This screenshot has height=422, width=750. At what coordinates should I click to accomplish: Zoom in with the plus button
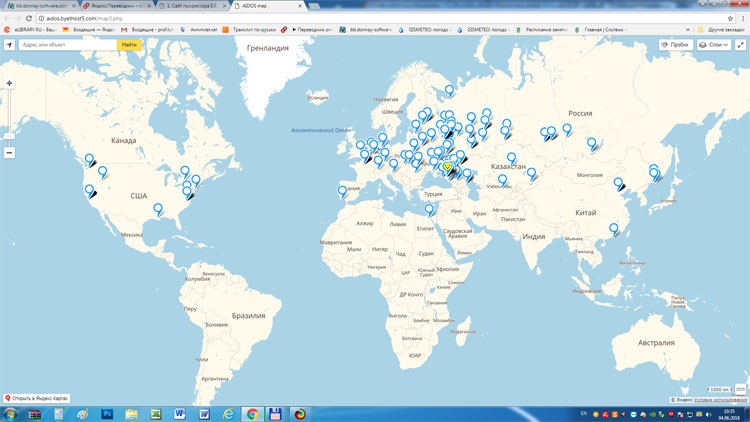pyautogui.click(x=9, y=84)
